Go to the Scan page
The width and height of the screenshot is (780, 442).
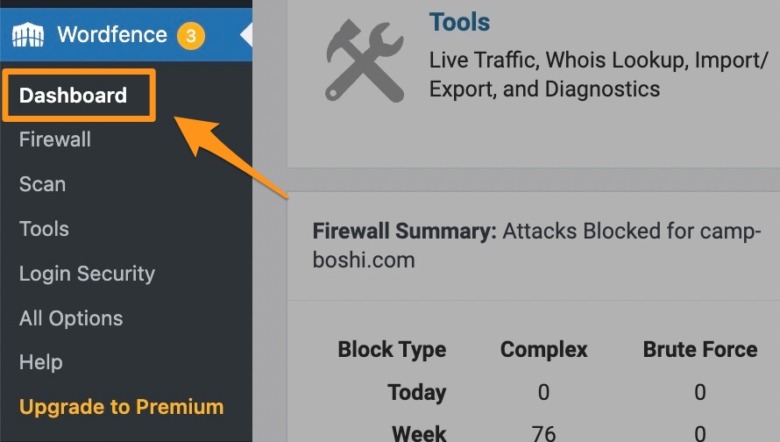pos(42,184)
